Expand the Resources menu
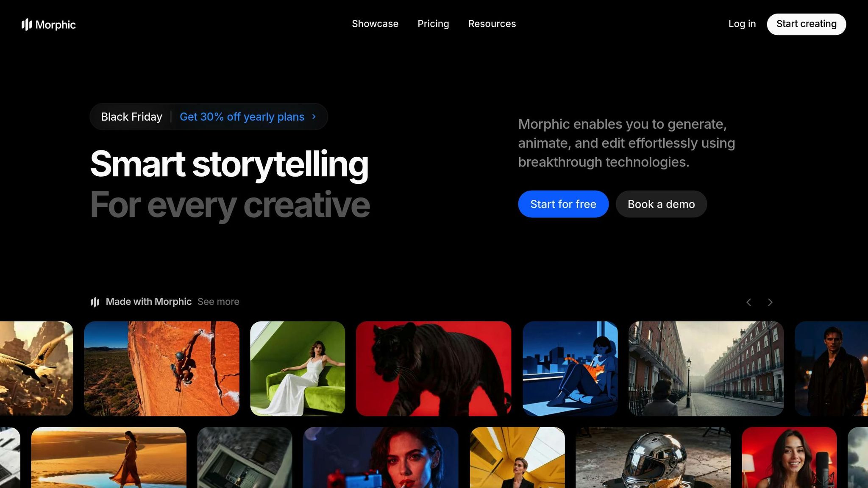 coord(492,24)
